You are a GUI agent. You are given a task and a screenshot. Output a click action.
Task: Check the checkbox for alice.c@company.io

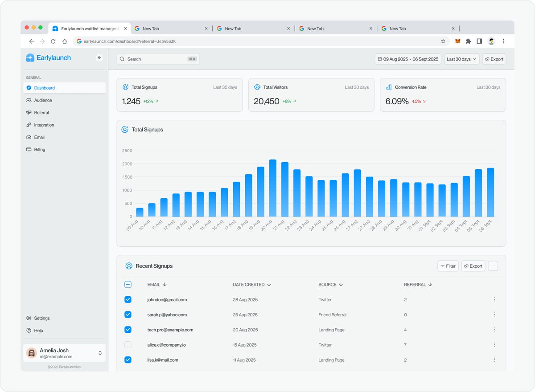128,344
